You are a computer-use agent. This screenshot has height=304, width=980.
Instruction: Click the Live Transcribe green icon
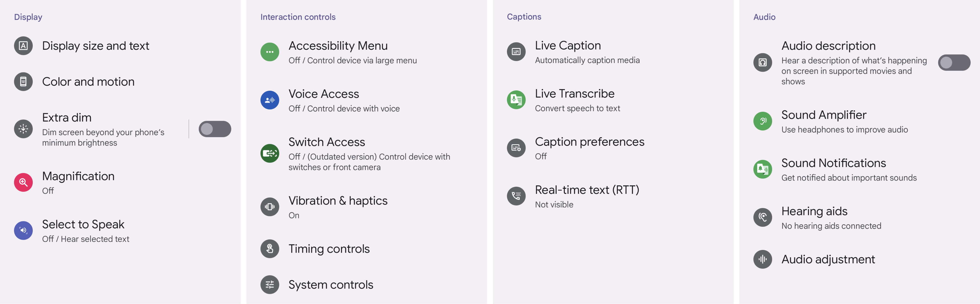516,100
